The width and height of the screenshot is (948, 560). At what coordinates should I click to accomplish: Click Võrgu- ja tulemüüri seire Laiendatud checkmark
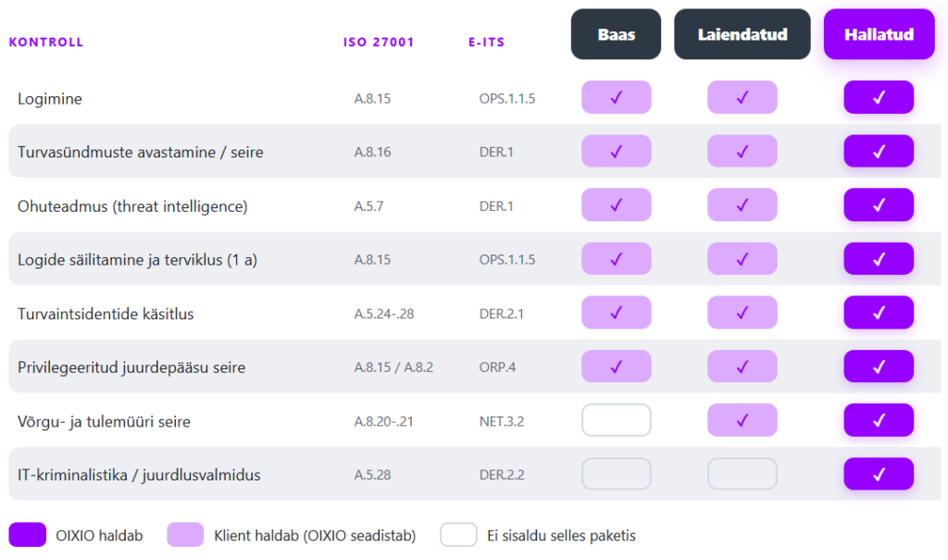point(742,420)
